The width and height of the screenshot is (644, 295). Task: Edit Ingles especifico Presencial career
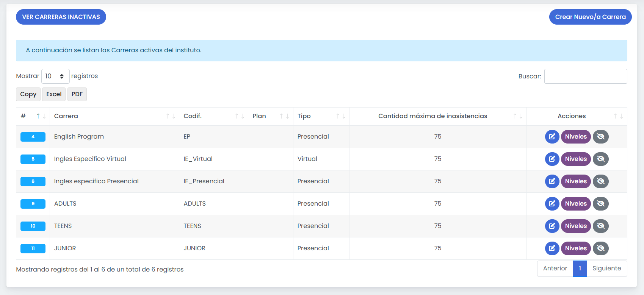tap(552, 181)
